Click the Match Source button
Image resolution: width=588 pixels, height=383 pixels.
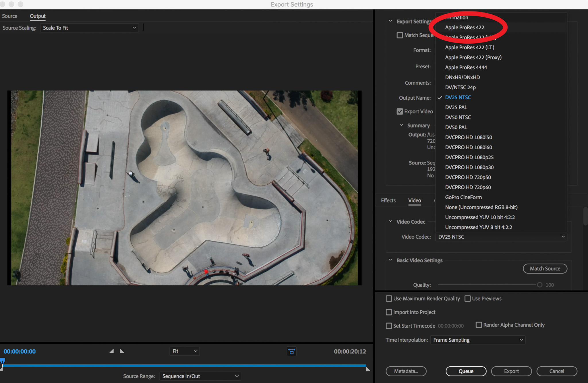tap(545, 269)
